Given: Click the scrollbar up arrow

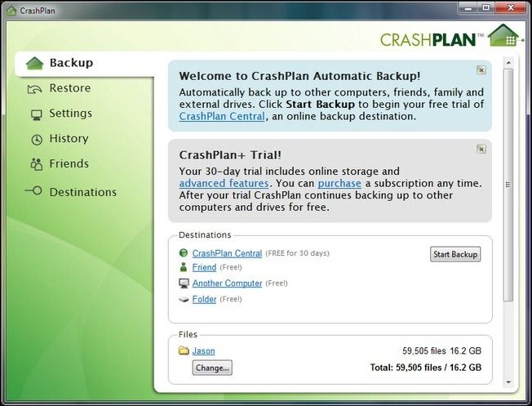Looking at the screenshot, I should pyautogui.click(x=508, y=63).
